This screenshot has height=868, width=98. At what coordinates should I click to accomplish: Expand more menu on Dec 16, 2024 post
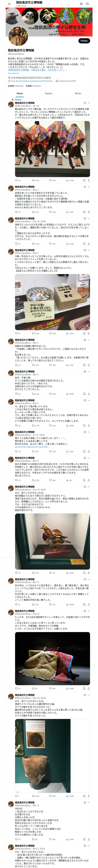(x=89, y=218)
